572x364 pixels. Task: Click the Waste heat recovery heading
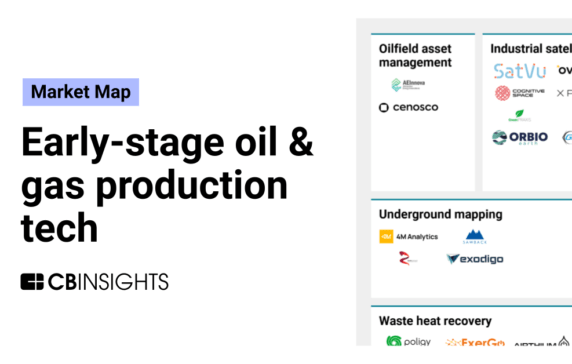[x=435, y=321]
